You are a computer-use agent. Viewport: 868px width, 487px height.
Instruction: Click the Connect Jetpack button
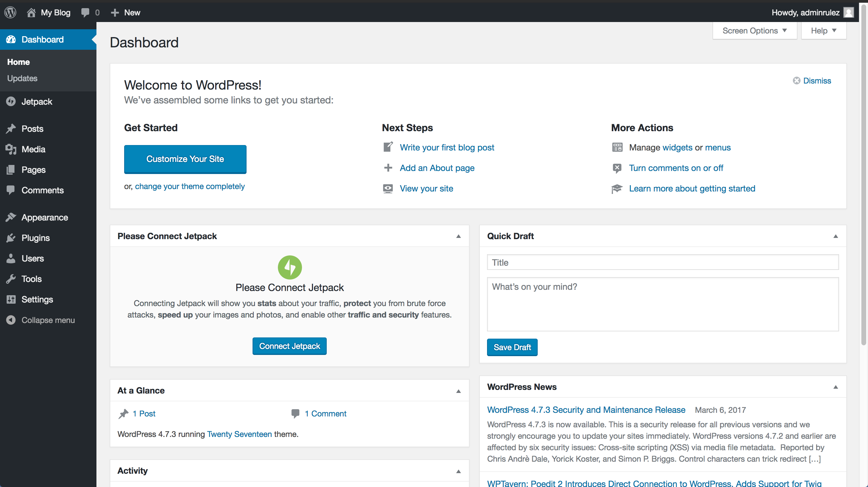coord(289,346)
